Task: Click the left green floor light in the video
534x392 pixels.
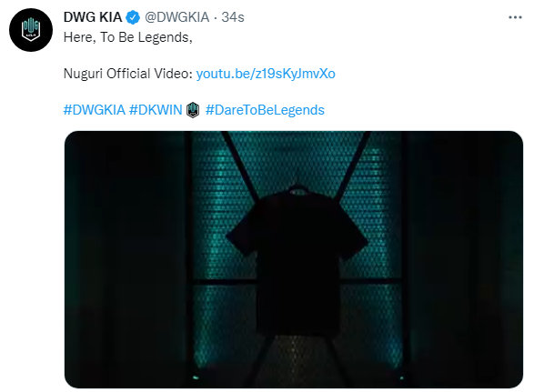Action: pyautogui.click(x=196, y=377)
